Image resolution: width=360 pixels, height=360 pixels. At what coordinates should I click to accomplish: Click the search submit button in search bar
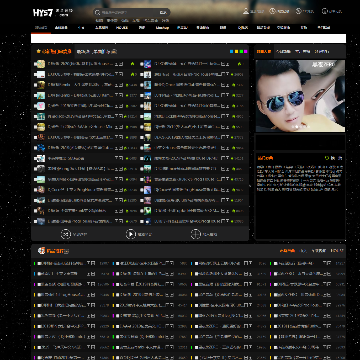[163, 12]
